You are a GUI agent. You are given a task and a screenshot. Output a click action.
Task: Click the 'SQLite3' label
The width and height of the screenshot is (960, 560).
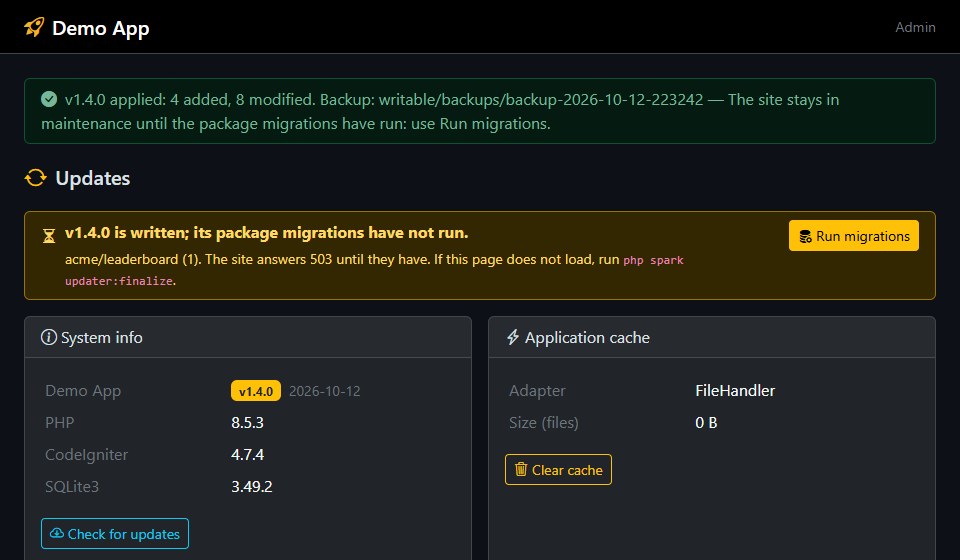(x=72, y=487)
